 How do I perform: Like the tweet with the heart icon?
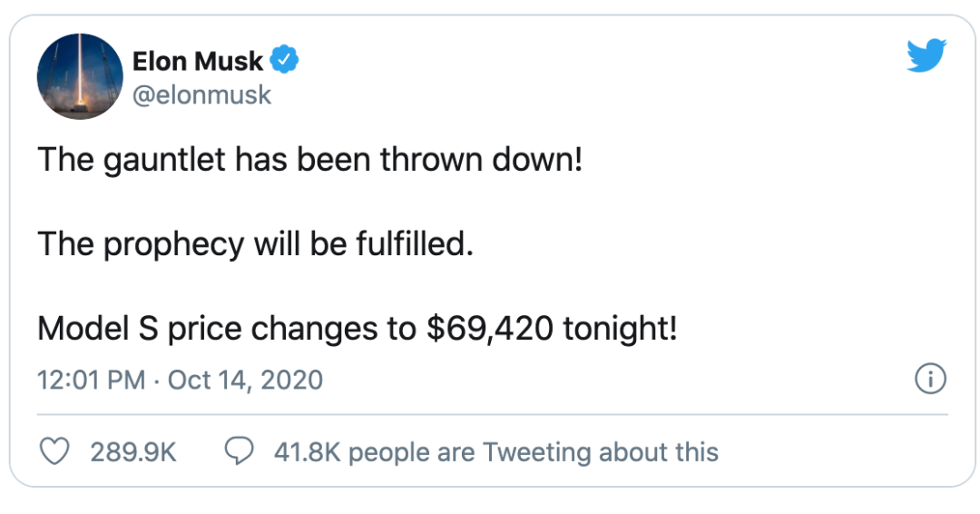pos(54,451)
